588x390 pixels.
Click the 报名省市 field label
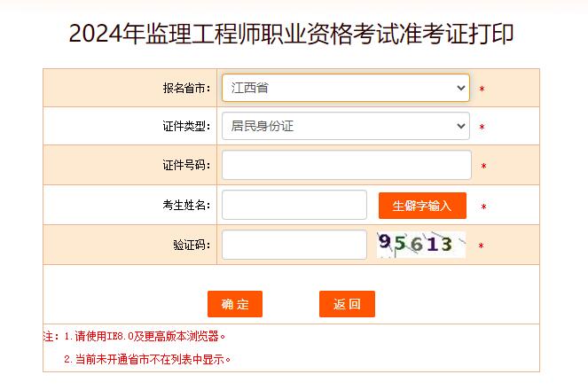click(x=187, y=89)
